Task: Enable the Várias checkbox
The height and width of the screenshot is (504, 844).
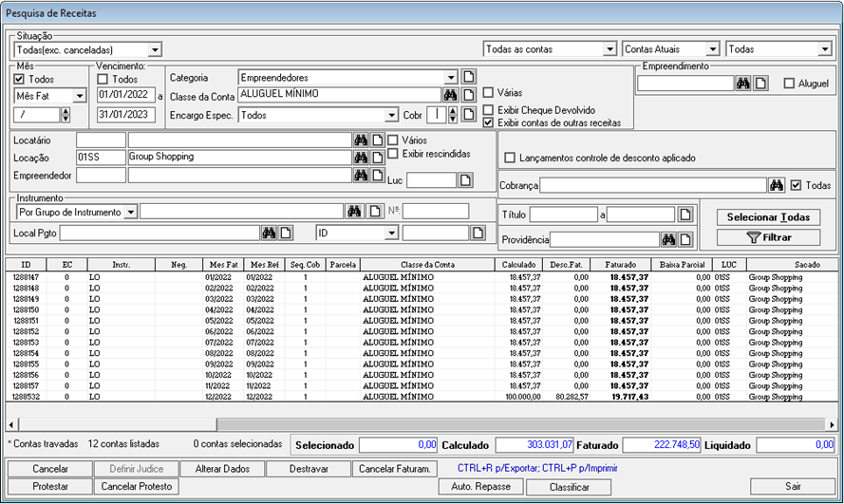Action: (488, 92)
